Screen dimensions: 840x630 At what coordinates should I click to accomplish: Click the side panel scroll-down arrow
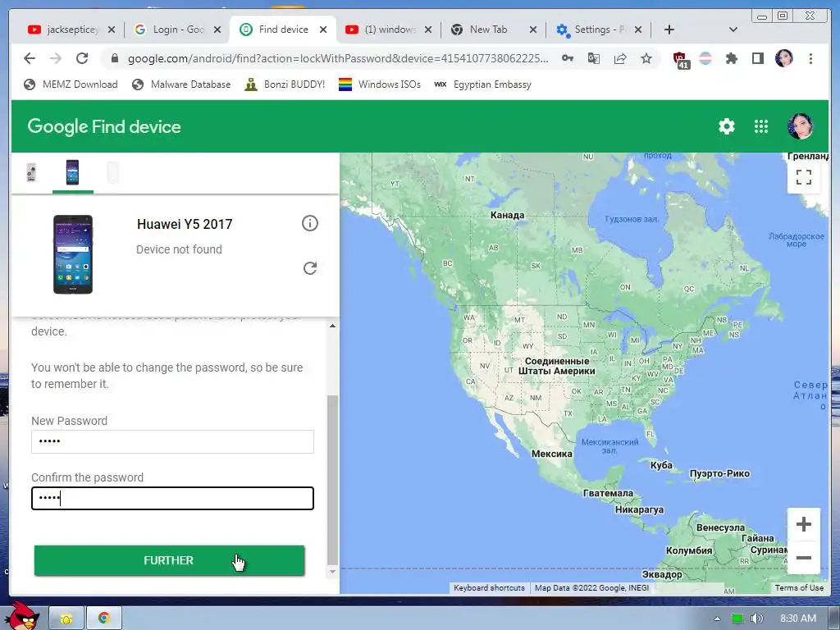(333, 572)
